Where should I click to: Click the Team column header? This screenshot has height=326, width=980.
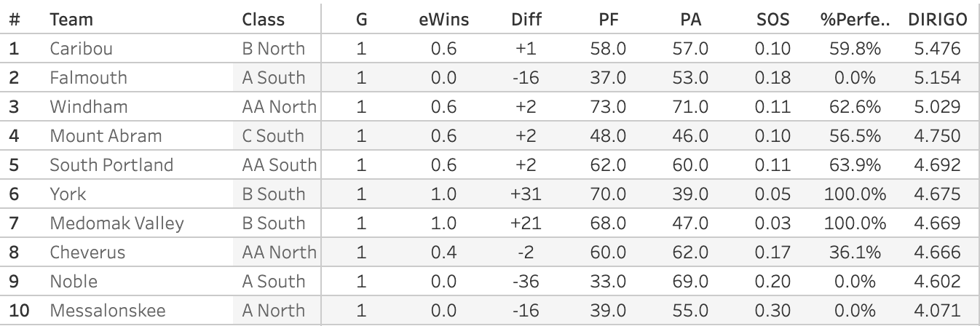[x=71, y=20]
